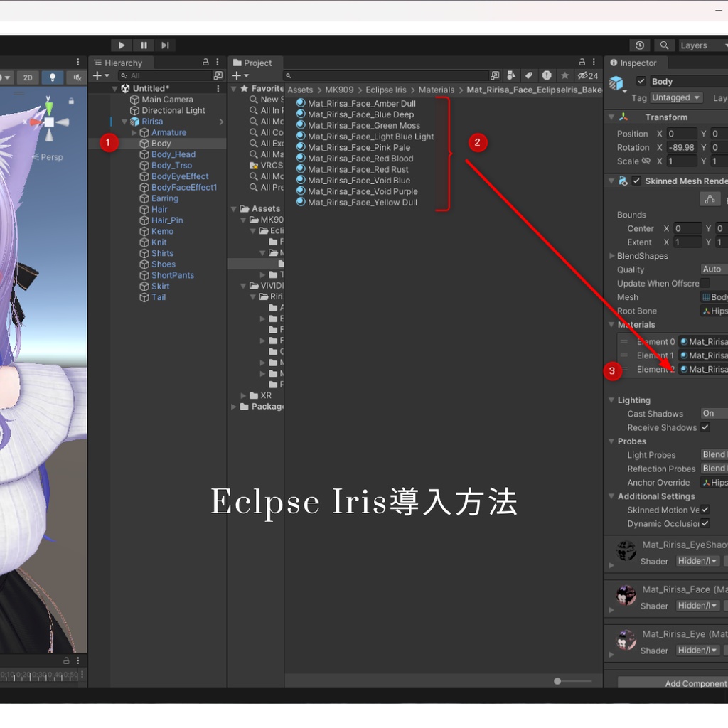Toggle hidden packages visibility count icon
Image resolution: width=728 pixels, height=728 pixels.
click(x=588, y=75)
